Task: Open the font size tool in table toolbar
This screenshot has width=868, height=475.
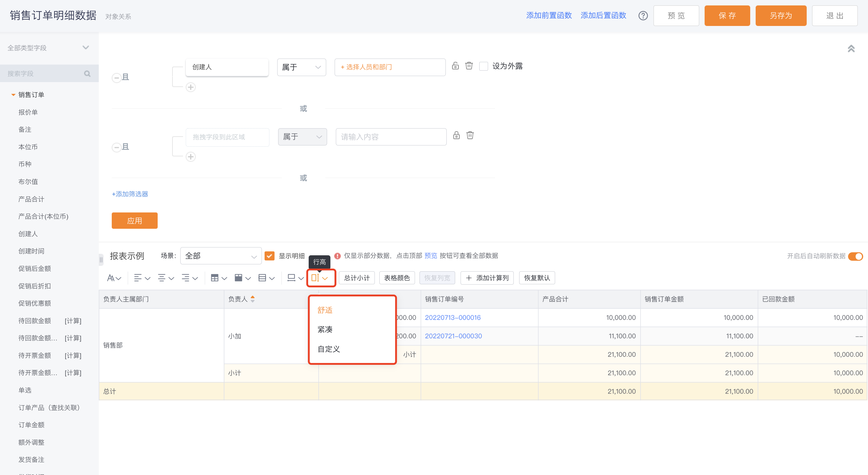Action: pos(114,278)
